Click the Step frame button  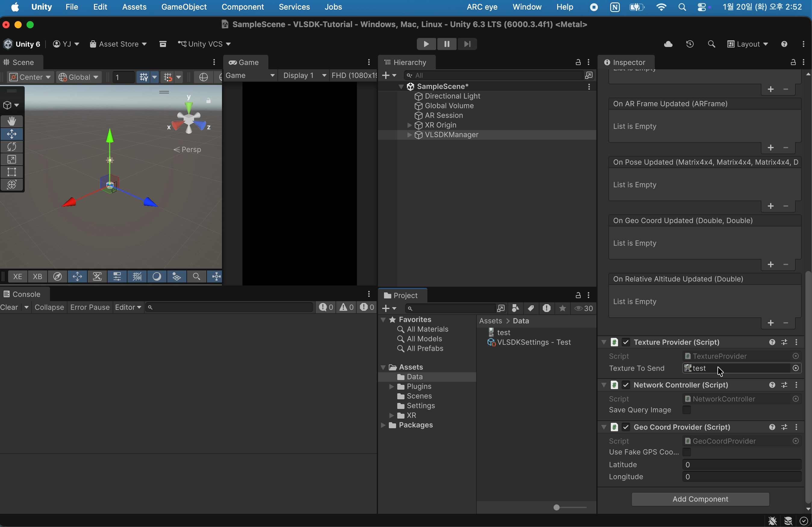[467, 44]
